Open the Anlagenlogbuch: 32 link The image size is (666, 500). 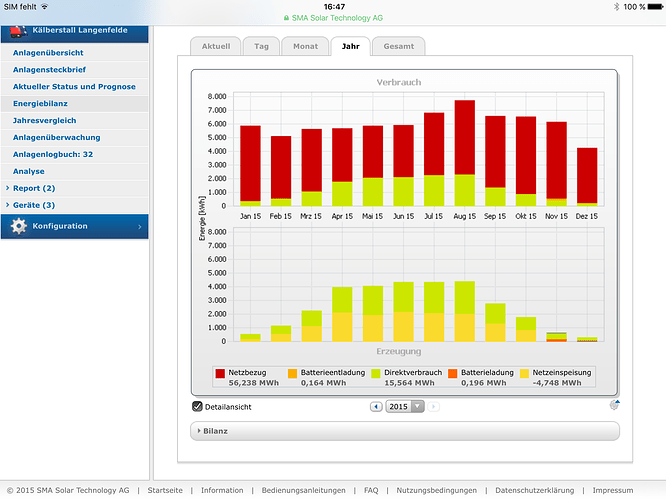[x=53, y=155]
